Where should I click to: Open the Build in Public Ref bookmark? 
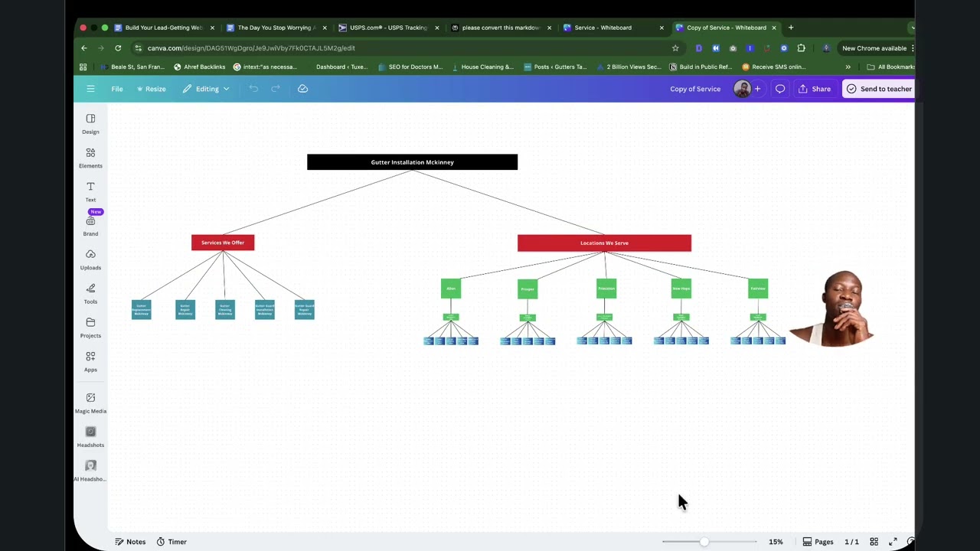point(701,67)
